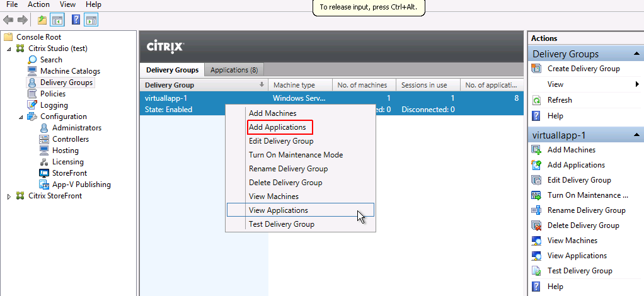The width and height of the screenshot is (644, 296).
Task: Click the Machine Catalogs monitor icon
Action: click(32, 71)
